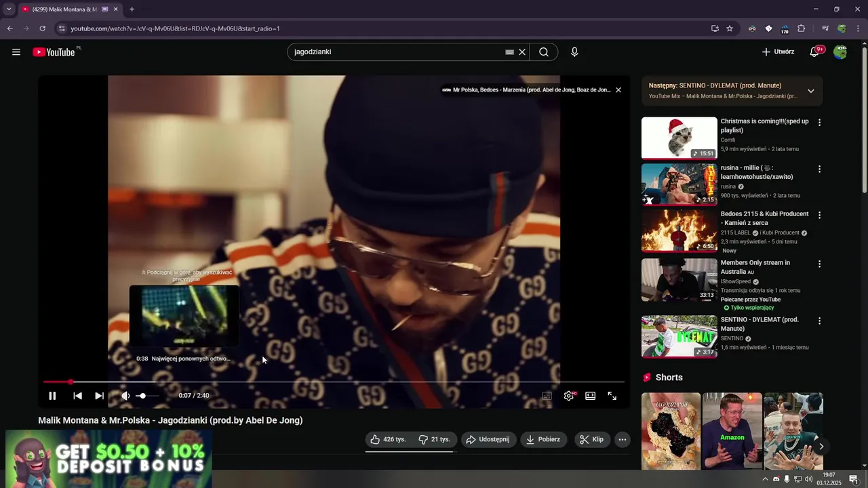
Task: Download video with Pobierz button
Action: point(544,439)
